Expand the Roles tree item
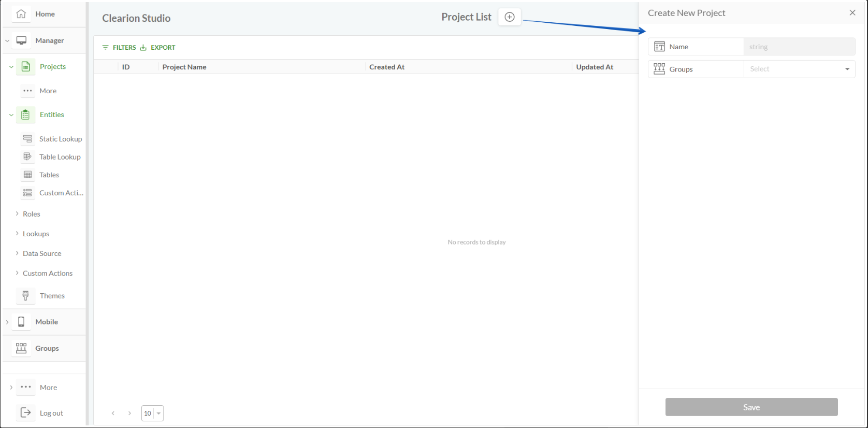Viewport: 868px width, 428px height. coord(17,213)
